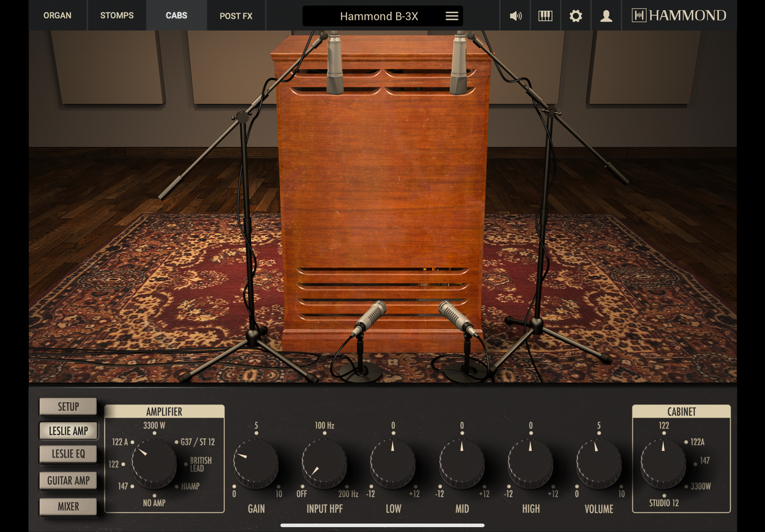The width and height of the screenshot is (765, 532).
Task: Switch to the STOMPS tab
Action: [x=117, y=16]
